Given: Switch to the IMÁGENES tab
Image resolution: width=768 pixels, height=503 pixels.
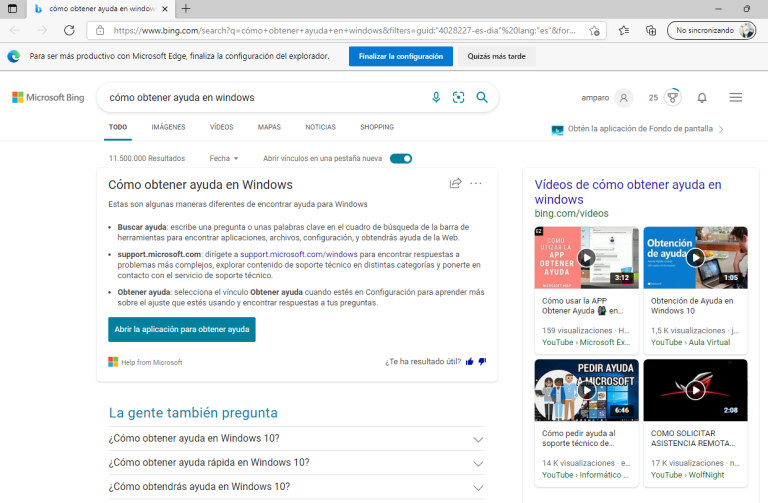Looking at the screenshot, I should tap(168, 127).
